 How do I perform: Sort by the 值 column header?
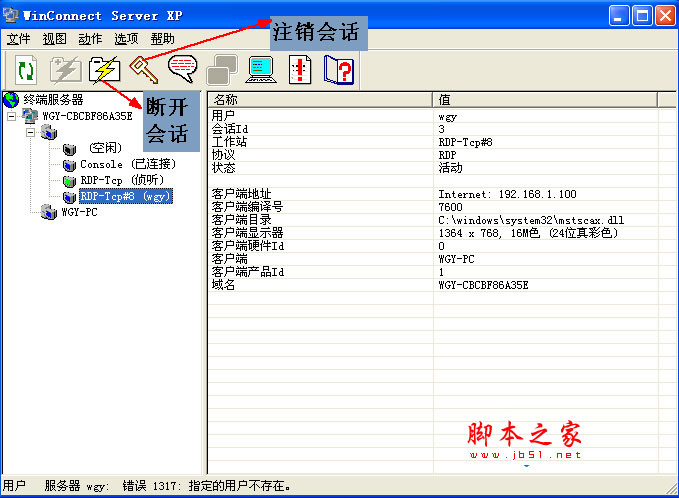[x=545, y=100]
